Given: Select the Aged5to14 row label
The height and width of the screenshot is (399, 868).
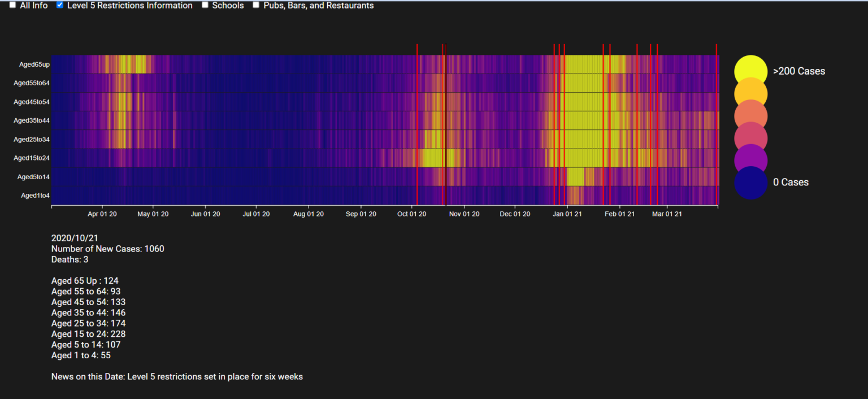Looking at the screenshot, I should pos(33,177).
